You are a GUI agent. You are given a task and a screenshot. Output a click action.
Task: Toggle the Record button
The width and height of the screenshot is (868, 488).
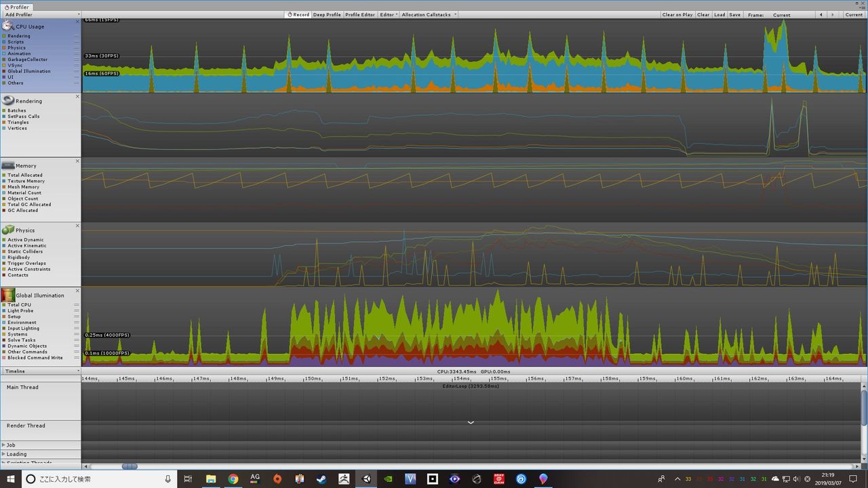point(298,14)
